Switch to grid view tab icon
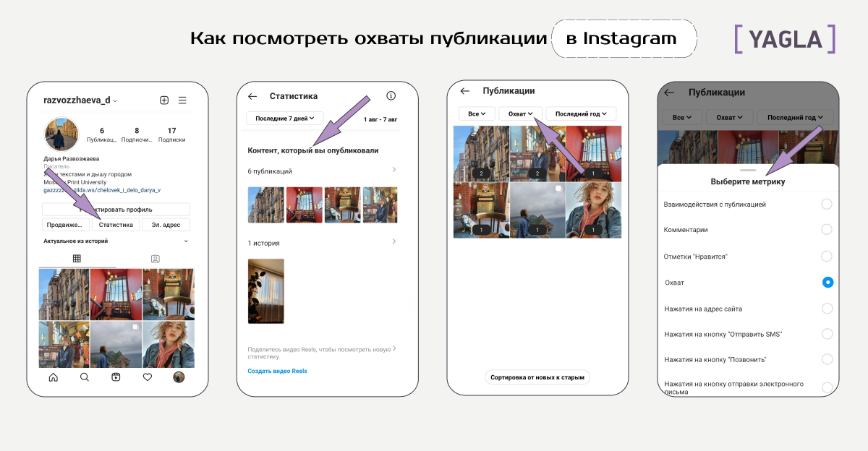This screenshot has width=868, height=451. pyautogui.click(x=77, y=259)
